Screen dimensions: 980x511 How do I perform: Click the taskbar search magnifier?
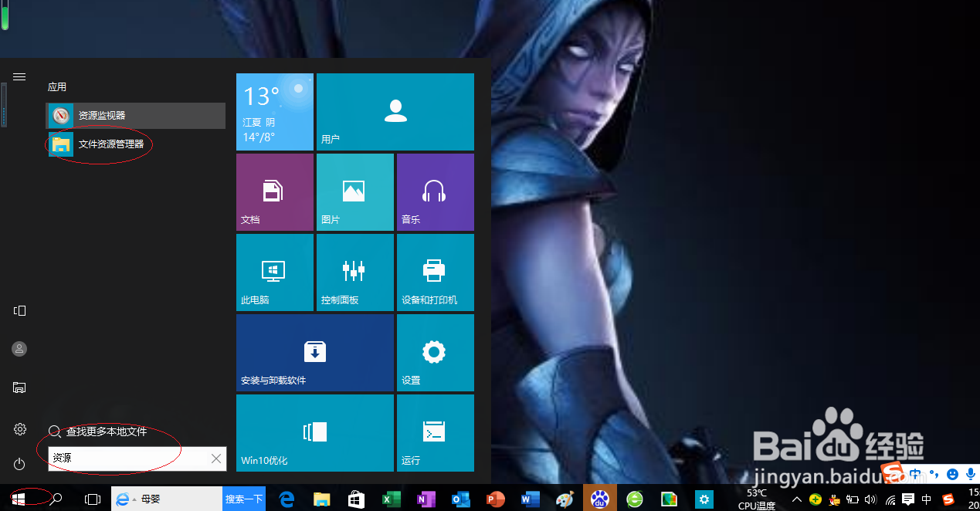point(56,499)
